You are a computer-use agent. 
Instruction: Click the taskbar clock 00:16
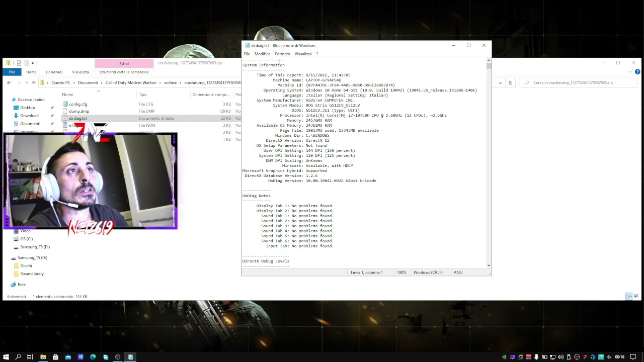[x=619, y=357]
